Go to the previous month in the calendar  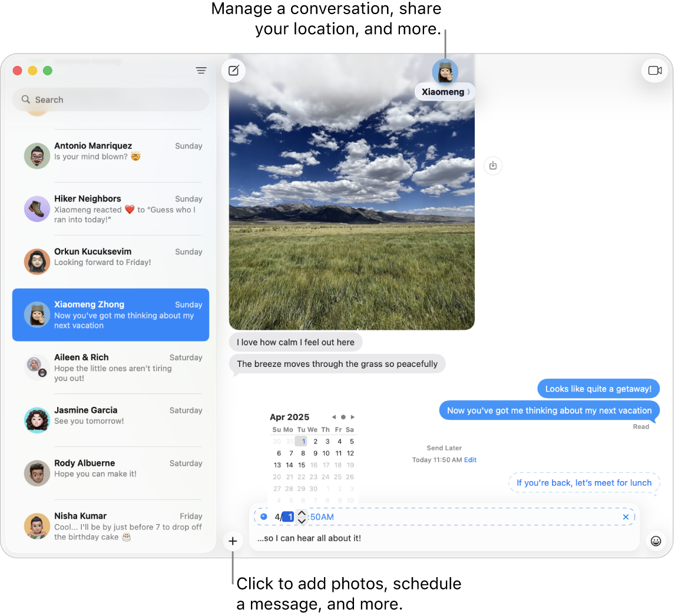(334, 416)
